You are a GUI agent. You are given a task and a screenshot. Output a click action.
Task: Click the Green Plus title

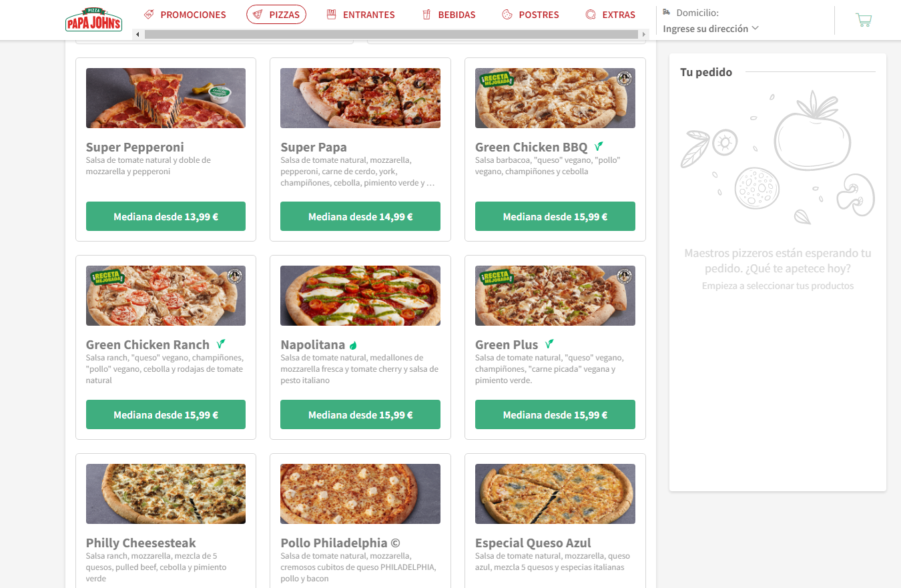click(x=507, y=344)
